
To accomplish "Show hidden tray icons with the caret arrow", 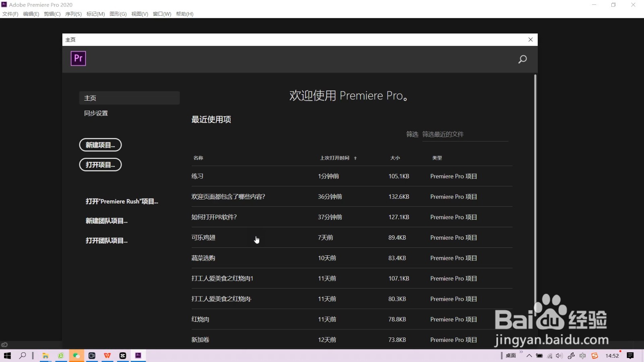I will click(529, 356).
